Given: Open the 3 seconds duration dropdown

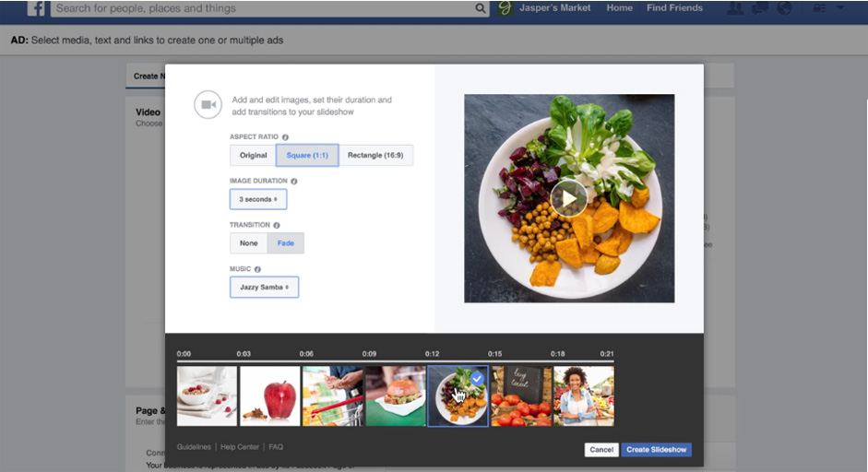Looking at the screenshot, I should (x=258, y=199).
